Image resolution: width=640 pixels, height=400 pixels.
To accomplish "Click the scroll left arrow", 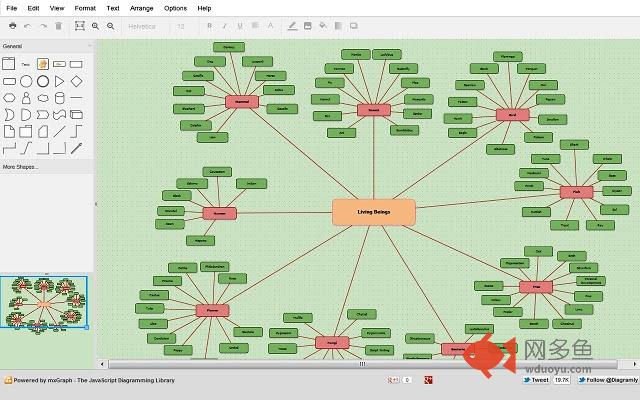I will coord(102,364).
